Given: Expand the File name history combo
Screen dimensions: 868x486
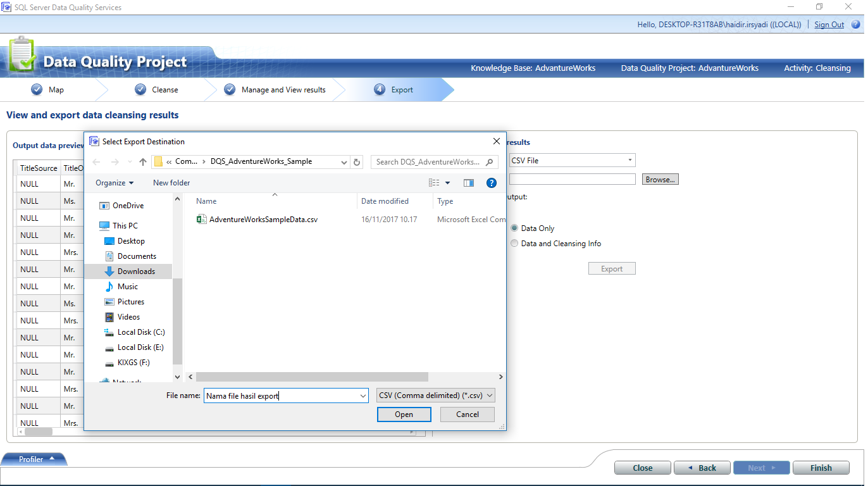Looking at the screenshot, I should (363, 395).
